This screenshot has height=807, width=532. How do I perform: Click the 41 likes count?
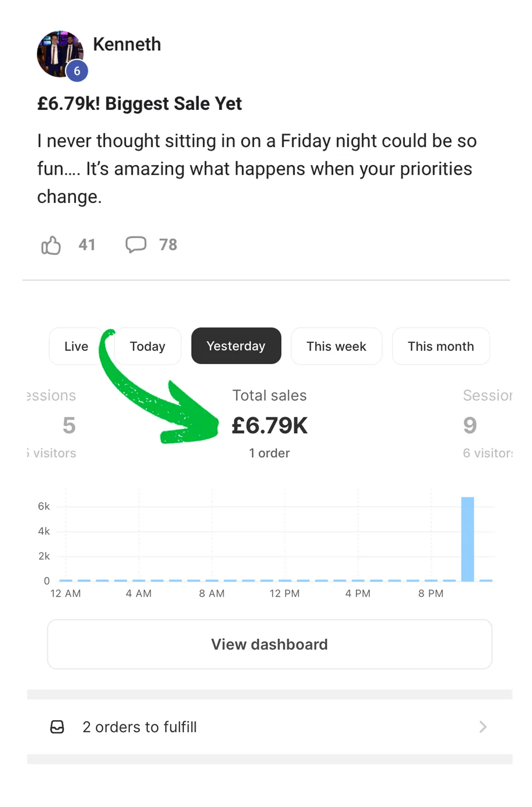[87, 245]
